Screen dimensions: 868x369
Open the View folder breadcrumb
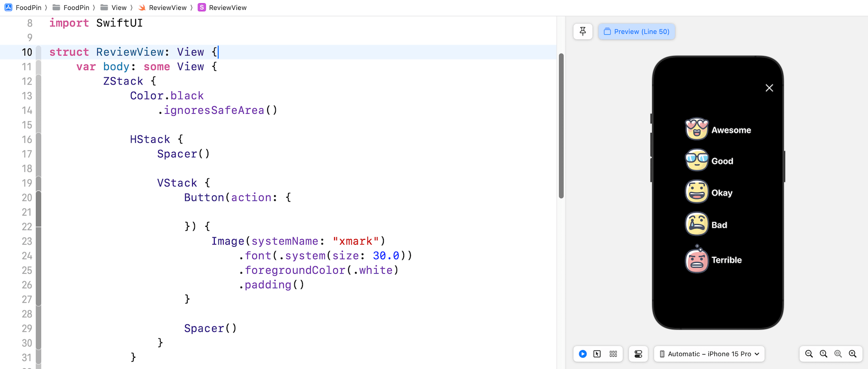click(x=114, y=8)
